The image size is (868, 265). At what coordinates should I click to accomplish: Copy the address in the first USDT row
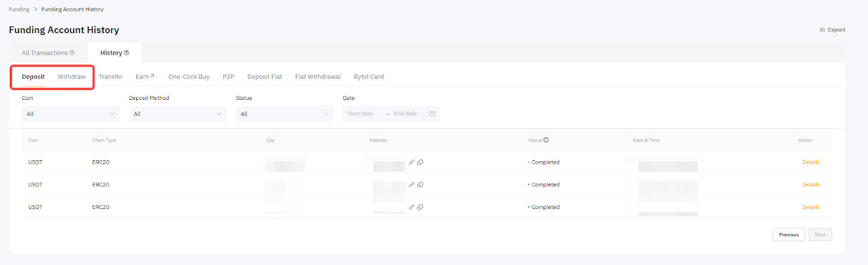coord(420,162)
